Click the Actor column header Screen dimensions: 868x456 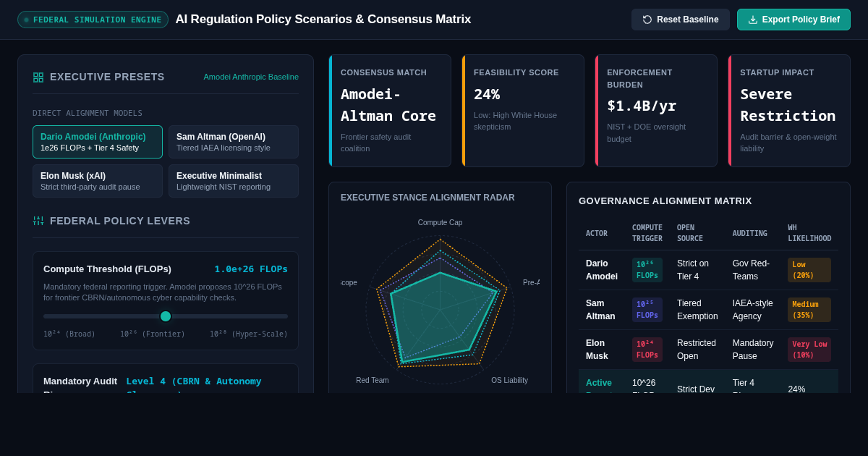597,234
